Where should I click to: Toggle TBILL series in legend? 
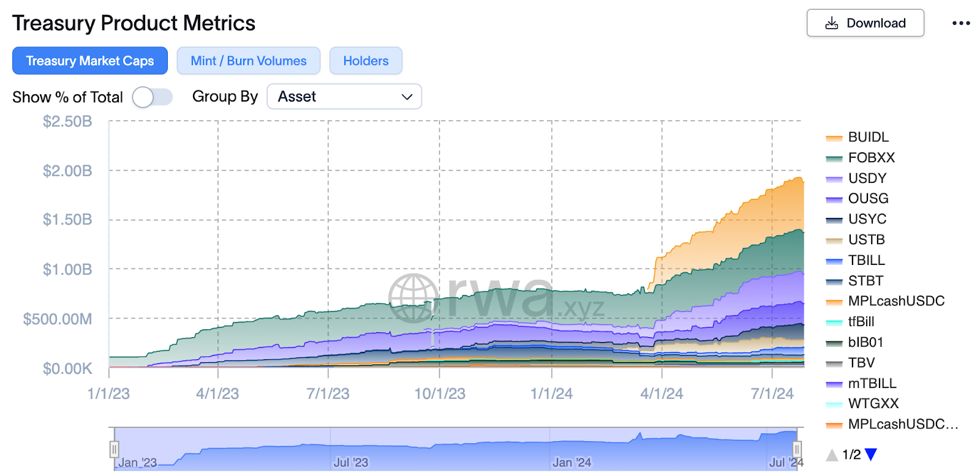[856, 260]
